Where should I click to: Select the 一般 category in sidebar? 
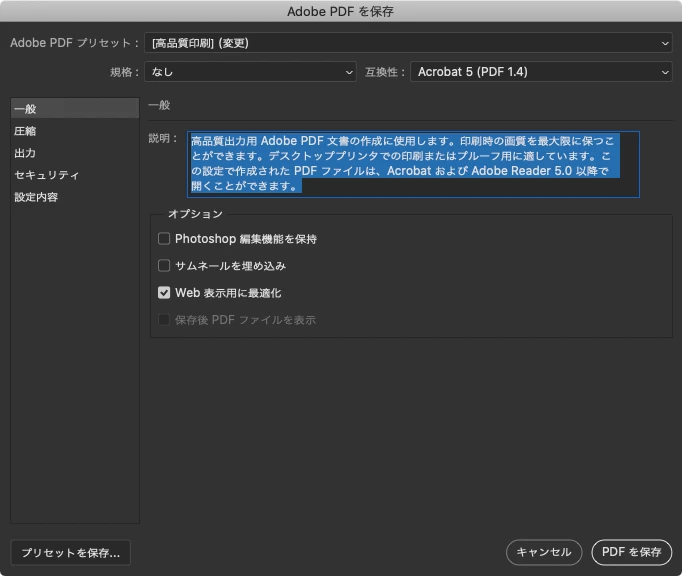coord(75,108)
